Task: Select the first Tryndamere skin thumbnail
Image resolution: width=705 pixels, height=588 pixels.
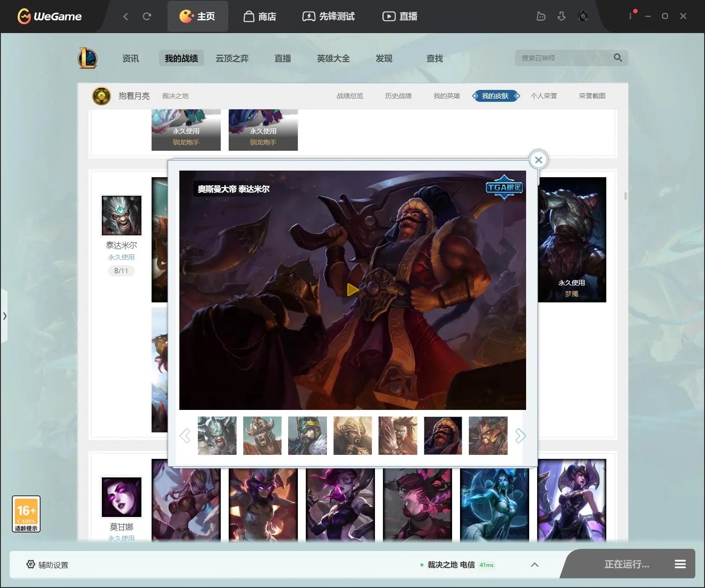Action: pyautogui.click(x=217, y=435)
